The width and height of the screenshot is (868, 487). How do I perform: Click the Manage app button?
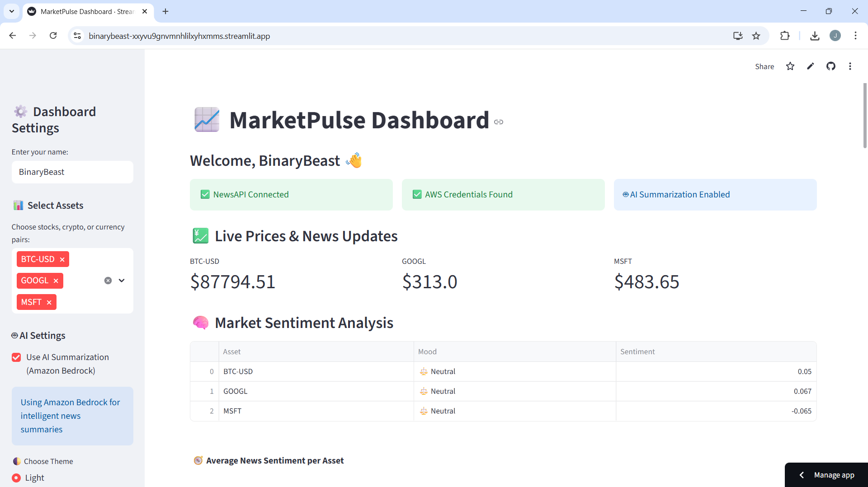(834, 475)
